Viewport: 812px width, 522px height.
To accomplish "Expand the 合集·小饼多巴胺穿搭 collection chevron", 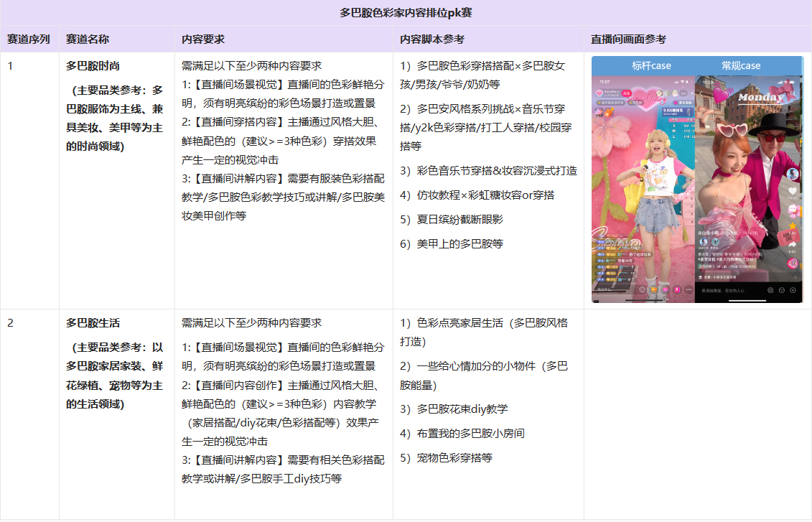I will pos(795,277).
